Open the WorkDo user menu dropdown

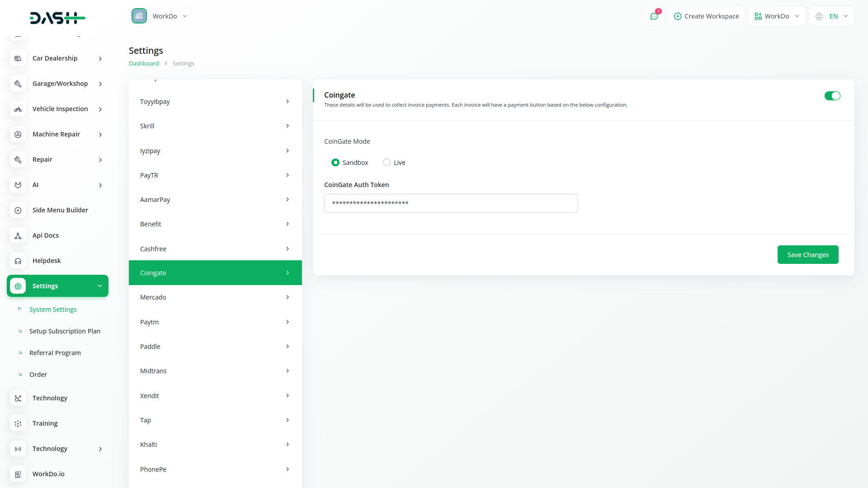777,16
